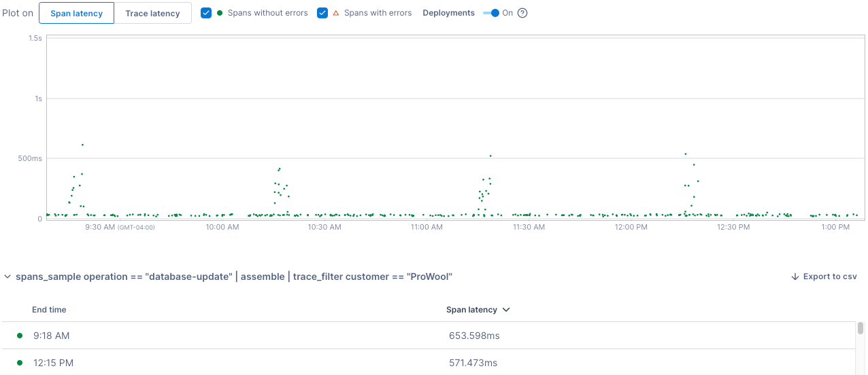Click the Export to csv download arrow icon

tap(795, 276)
